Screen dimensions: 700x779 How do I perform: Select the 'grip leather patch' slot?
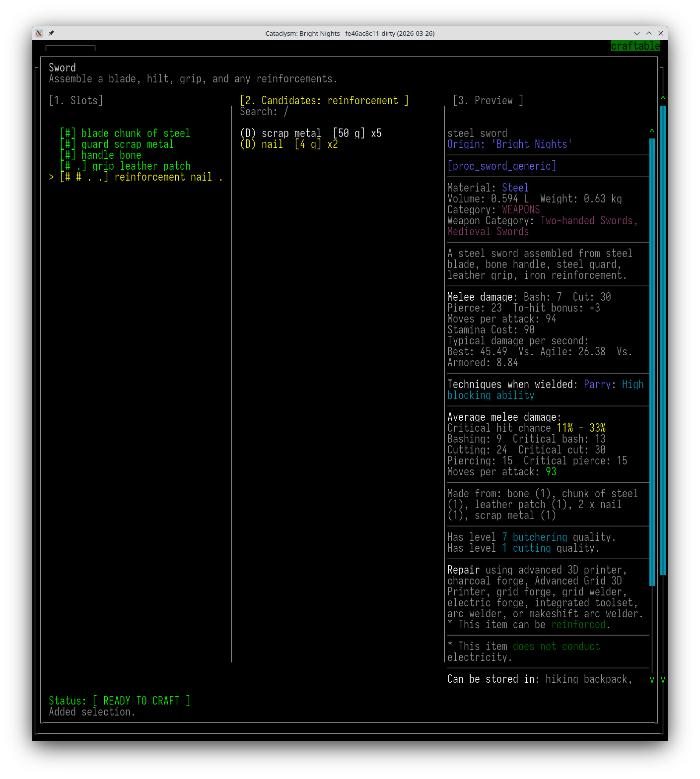[125, 166]
